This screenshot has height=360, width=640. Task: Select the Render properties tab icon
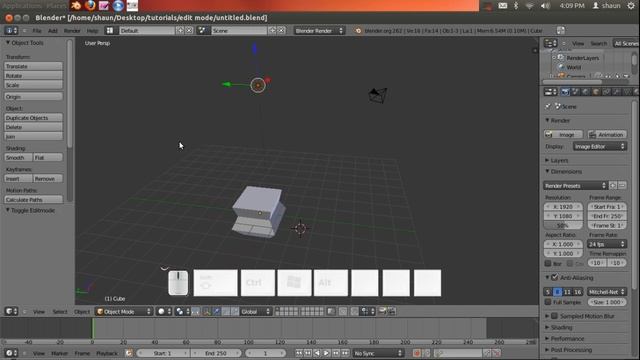[x=565, y=92]
